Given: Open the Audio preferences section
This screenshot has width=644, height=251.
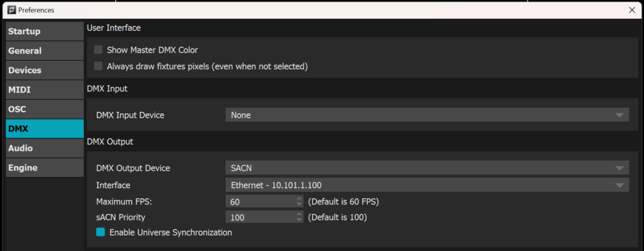Looking at the screenshot, I should 45,148.
